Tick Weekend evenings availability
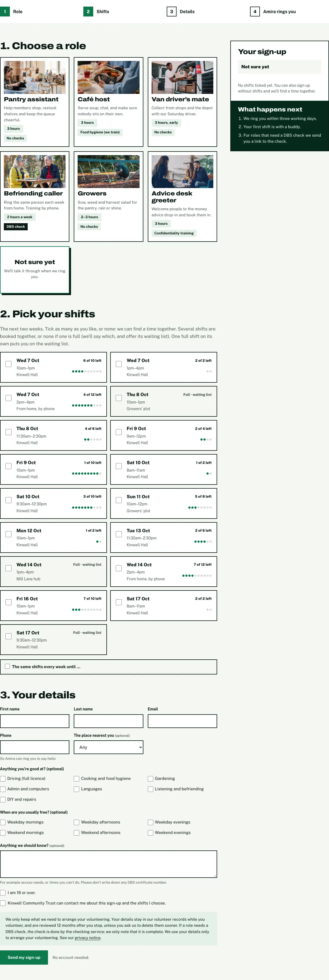This screenshot has height=980, width=329. [151, 832]
